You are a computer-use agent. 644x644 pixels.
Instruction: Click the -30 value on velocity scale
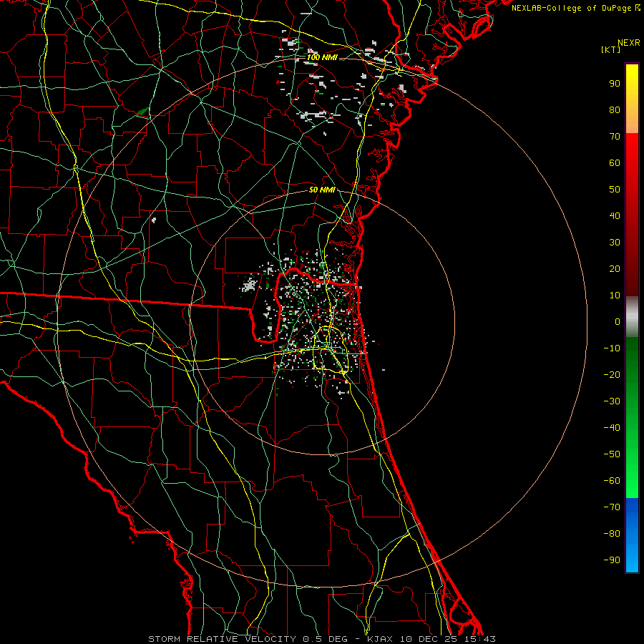[x=612, y=401]
